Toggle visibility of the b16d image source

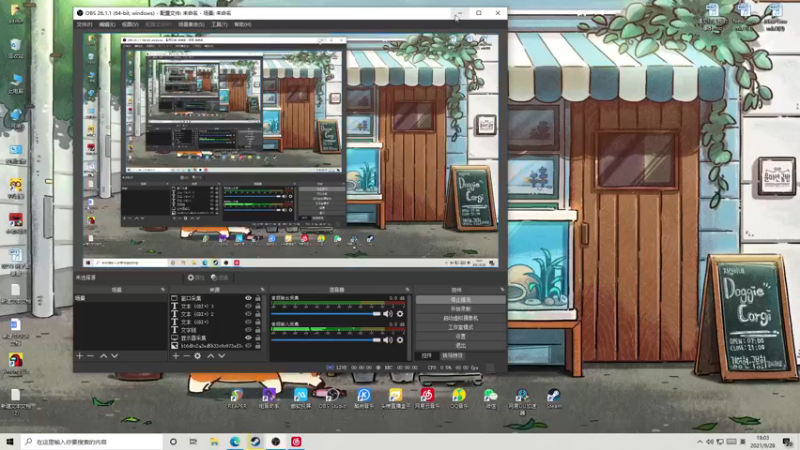[x=248, y=346]
